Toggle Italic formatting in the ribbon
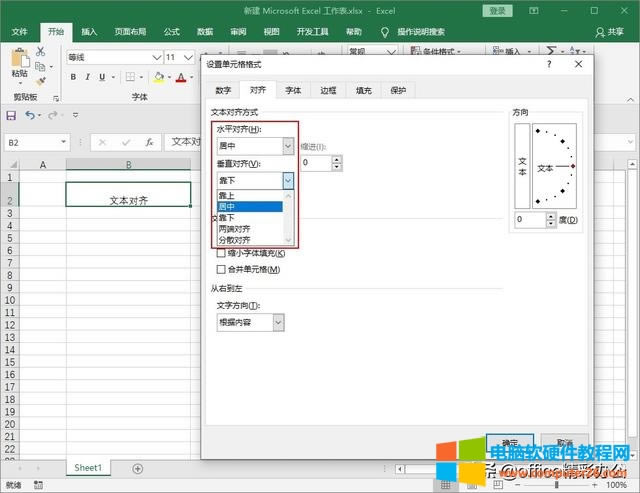 pos(88,77)
